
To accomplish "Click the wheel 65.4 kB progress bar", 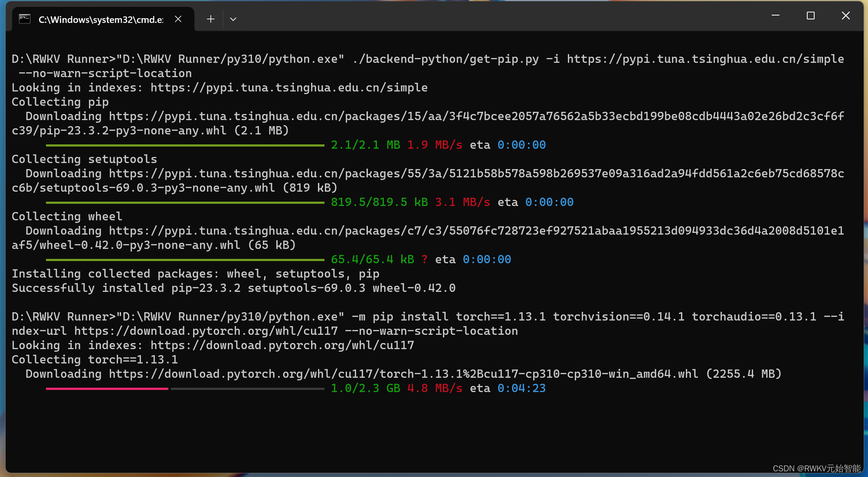I will [185, 260].
